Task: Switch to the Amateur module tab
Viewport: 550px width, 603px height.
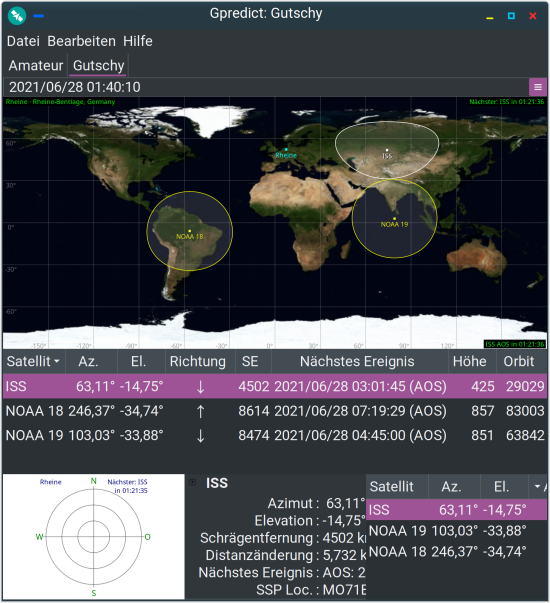Action: point(36,65)
